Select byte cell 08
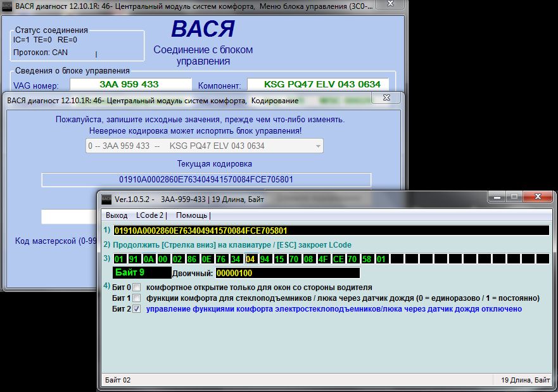Viewport: 558px width, 392px height. click(309, 259)
